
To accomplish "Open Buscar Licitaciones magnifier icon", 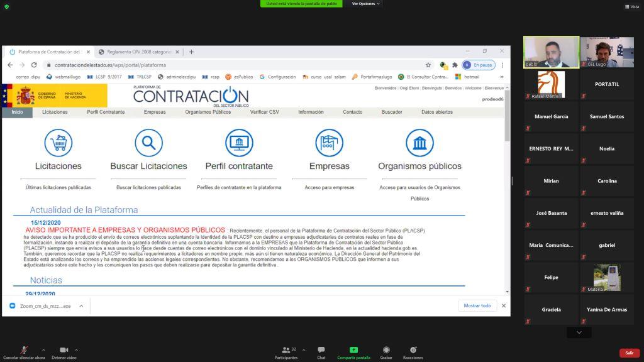I will point(148,143).
